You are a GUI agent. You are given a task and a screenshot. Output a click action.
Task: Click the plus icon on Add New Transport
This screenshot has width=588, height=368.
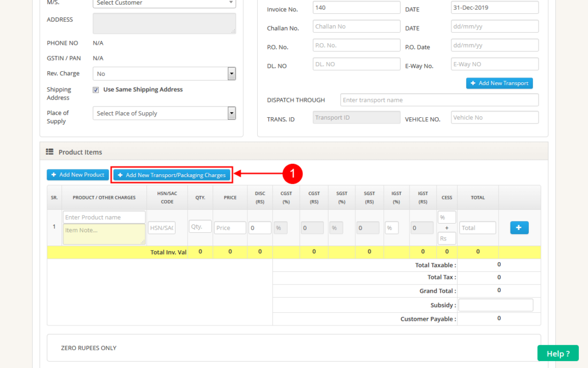(x=473, y=83)
